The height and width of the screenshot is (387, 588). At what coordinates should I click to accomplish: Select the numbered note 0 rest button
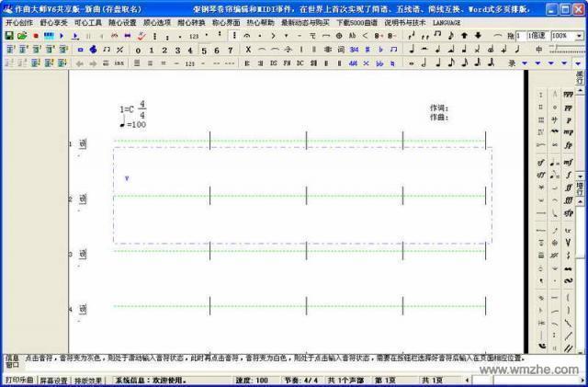pyautogui.click(x=138, y=50)
